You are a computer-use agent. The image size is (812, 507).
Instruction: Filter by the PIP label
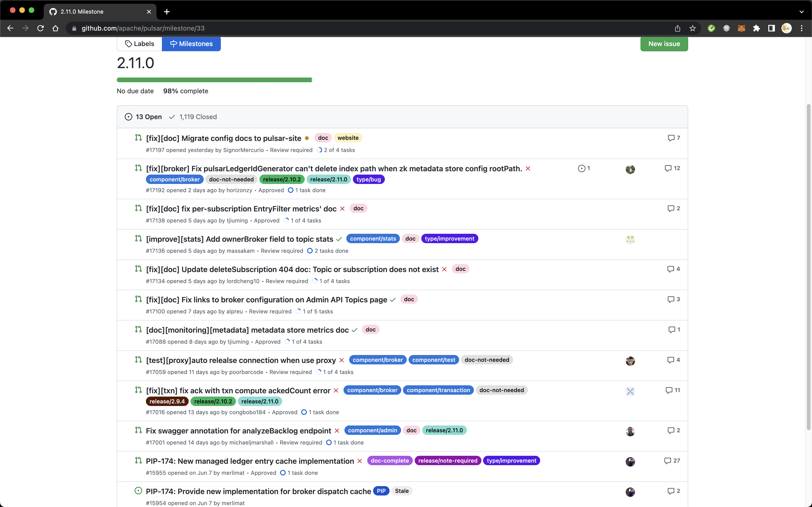pos(381,491)
